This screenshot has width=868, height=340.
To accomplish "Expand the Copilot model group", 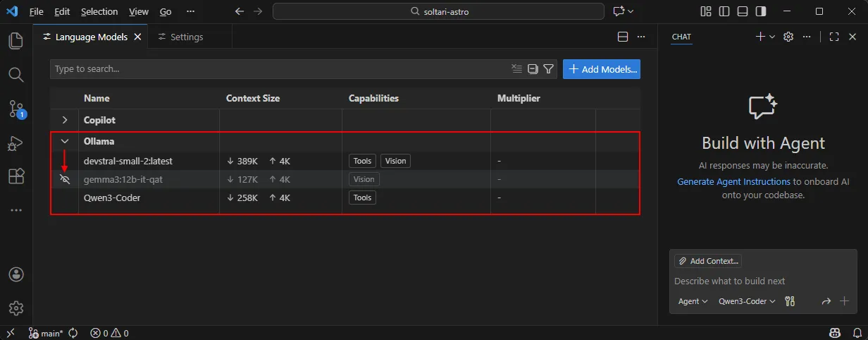I will [65, 120].
